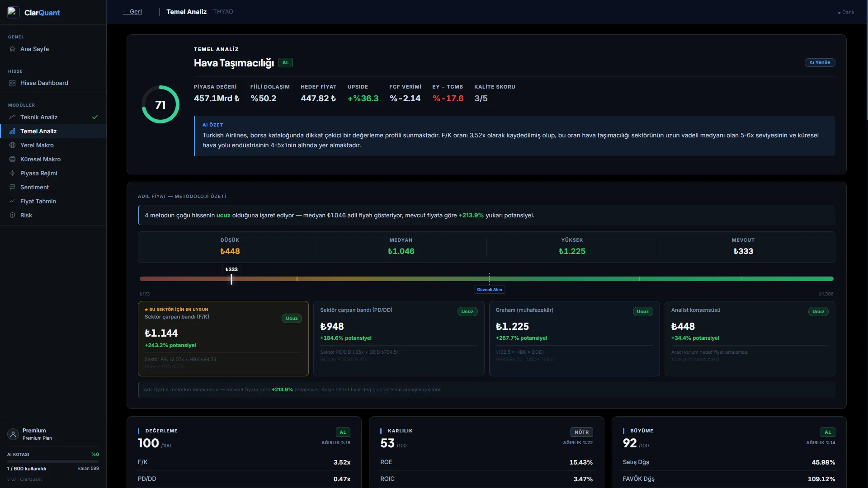Select the Temel Analiz menu item

(x=53, y=131)
